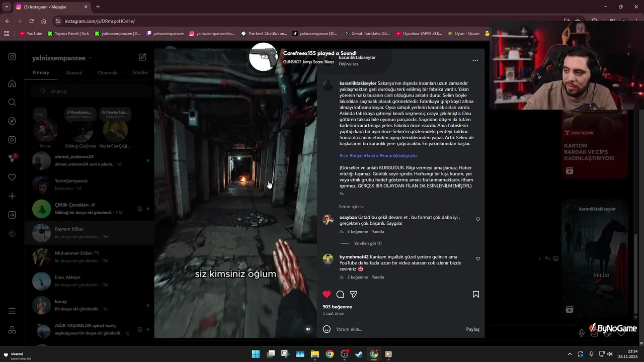
Task: Open Instagram home logo in sidebar
Action: click(x=12, y=57)
